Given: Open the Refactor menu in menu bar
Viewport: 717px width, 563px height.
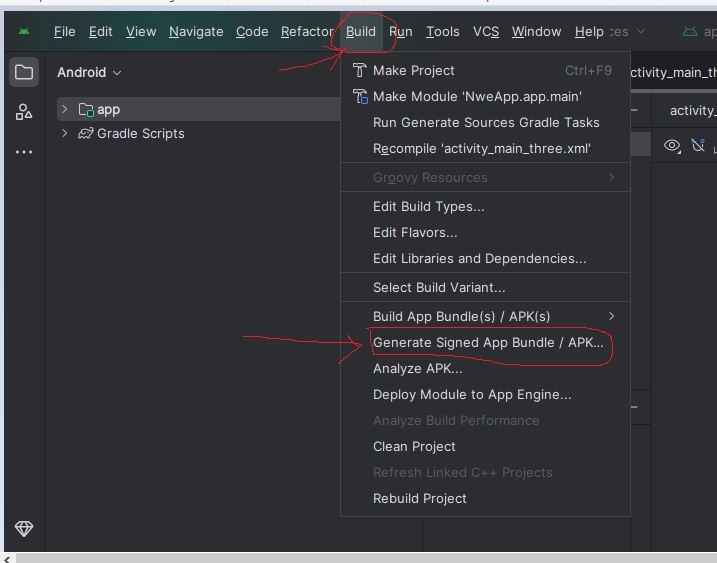Looking at the screenshot, I should coord(306,32).
